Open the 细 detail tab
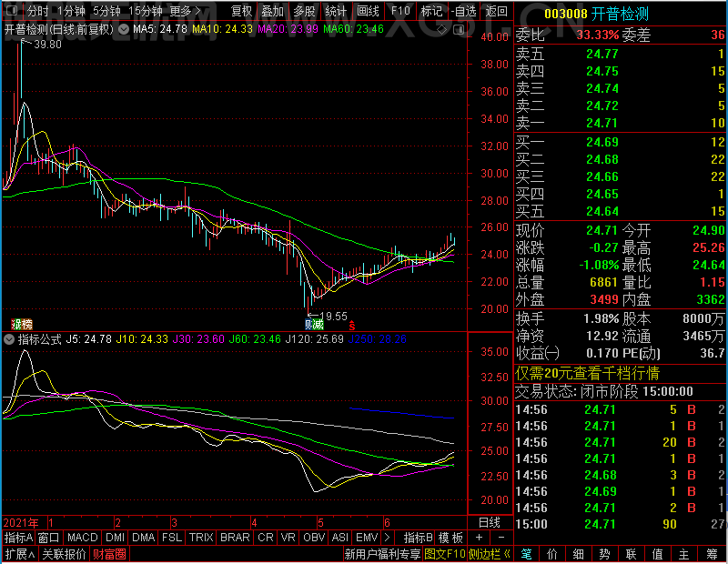 coord(578,554)
